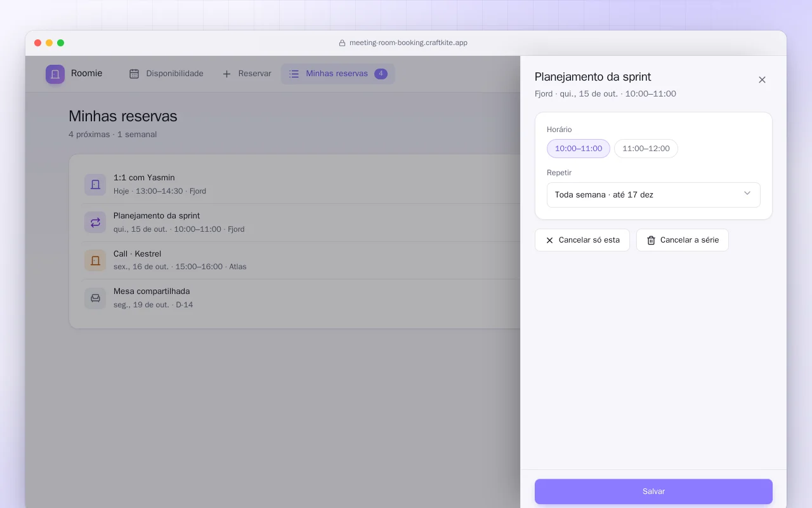Image resolution: width=812 pixels, height=508 pixels.
Task: Open the Disponibilidade tab
Action: (x=166, y=74)
